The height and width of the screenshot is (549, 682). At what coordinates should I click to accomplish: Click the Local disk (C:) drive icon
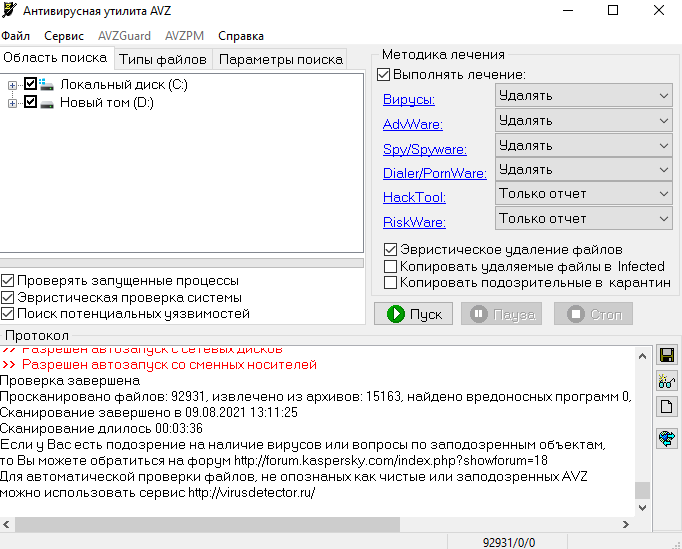[46, 84]
